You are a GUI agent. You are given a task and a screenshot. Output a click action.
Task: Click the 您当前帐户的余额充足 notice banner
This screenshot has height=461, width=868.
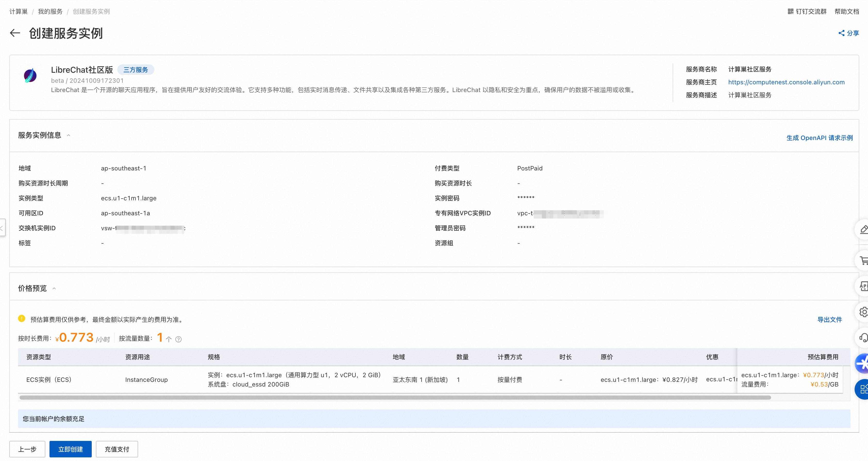coord(434,418)
